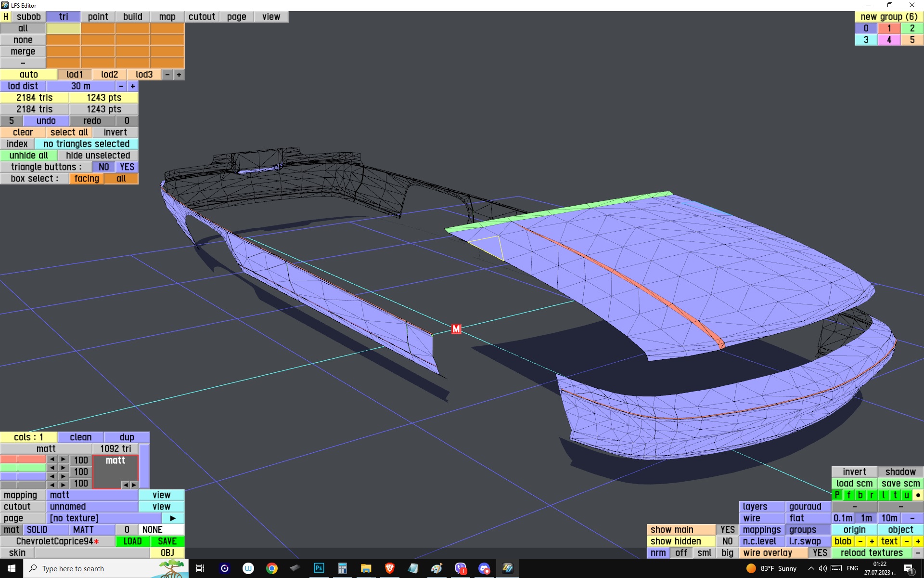This screenshot has width=924, height=578.
Task: Open the cutout unnamed selector
Action: pyautogui.click(x=91, y=507)
